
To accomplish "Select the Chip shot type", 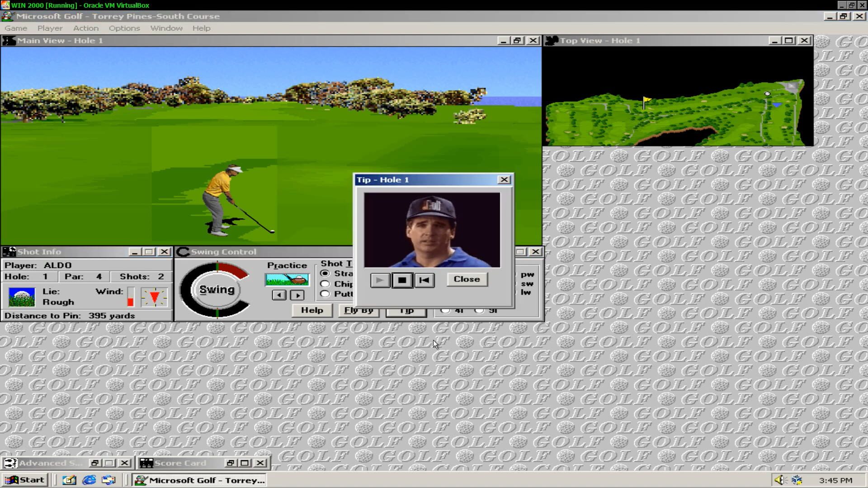I will [x=325, y=283].
